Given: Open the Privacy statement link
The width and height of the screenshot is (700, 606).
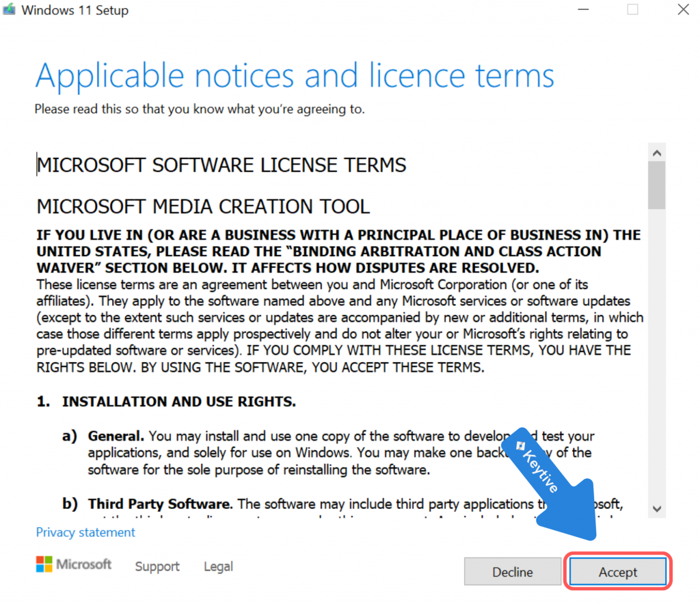Looking at the screenshot, I should pos(85,532).
